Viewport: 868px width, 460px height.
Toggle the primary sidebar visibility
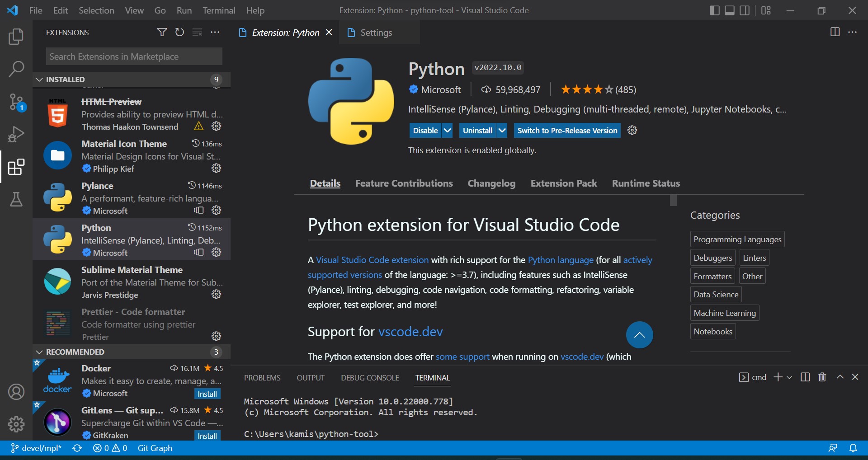tap(714, 10)
